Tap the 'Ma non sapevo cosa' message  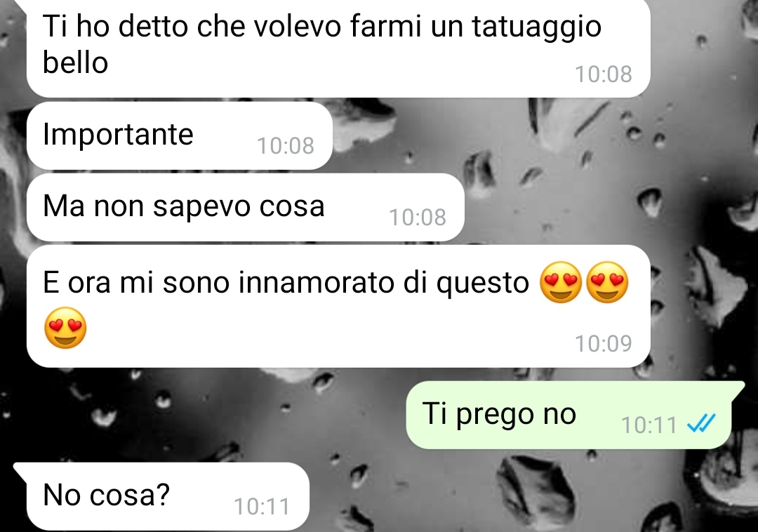pos(246,207)
